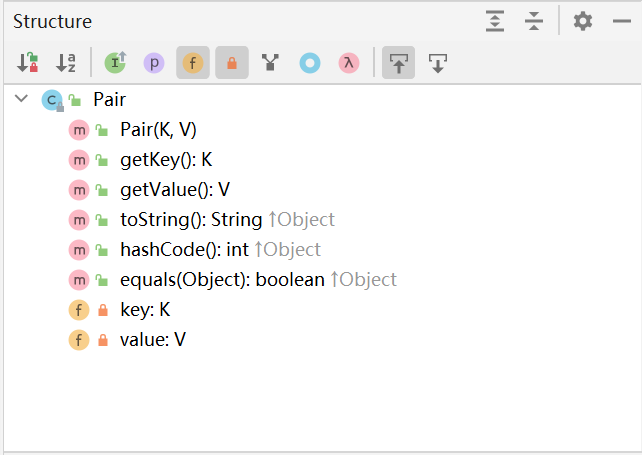Click the Expand All icon

click(495, 21)
